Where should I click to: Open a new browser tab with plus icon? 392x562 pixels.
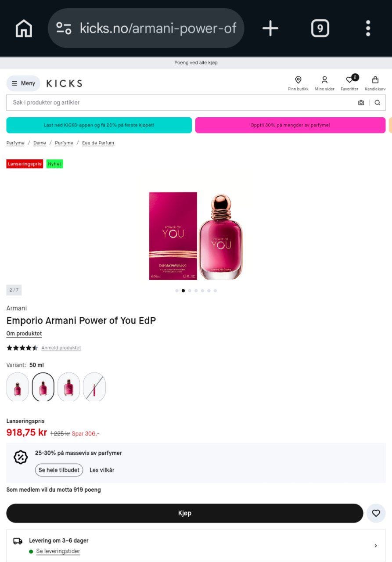(x=270, y=29)
